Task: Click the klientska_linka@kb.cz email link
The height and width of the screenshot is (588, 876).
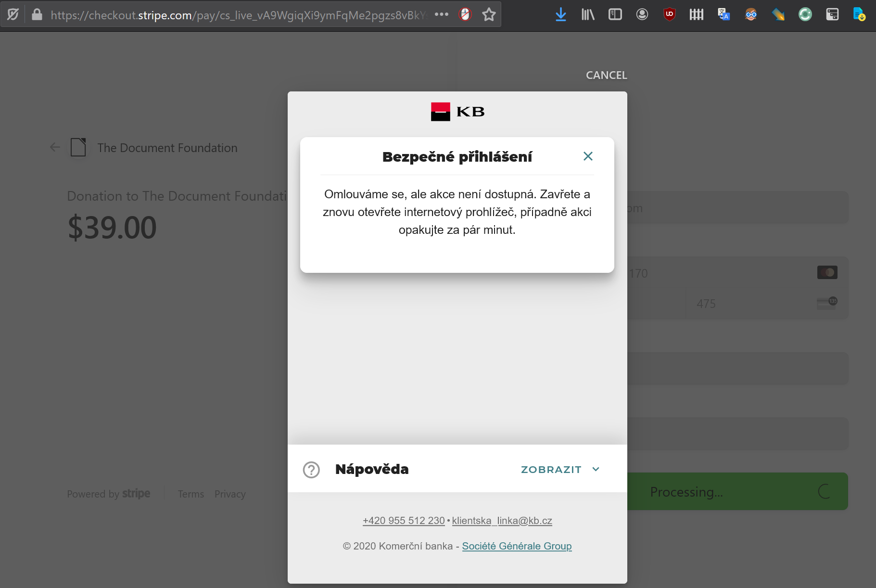Action: coord(502,521)
